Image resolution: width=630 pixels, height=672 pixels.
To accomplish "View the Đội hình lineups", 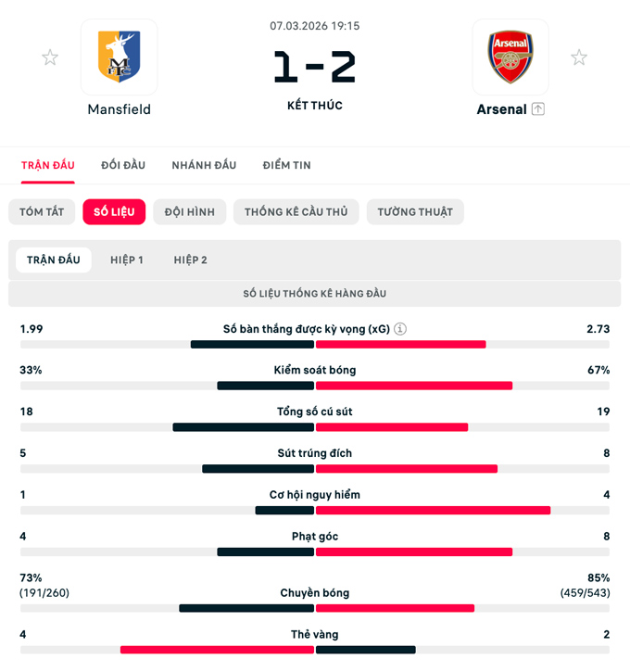I will coord(190,212).
